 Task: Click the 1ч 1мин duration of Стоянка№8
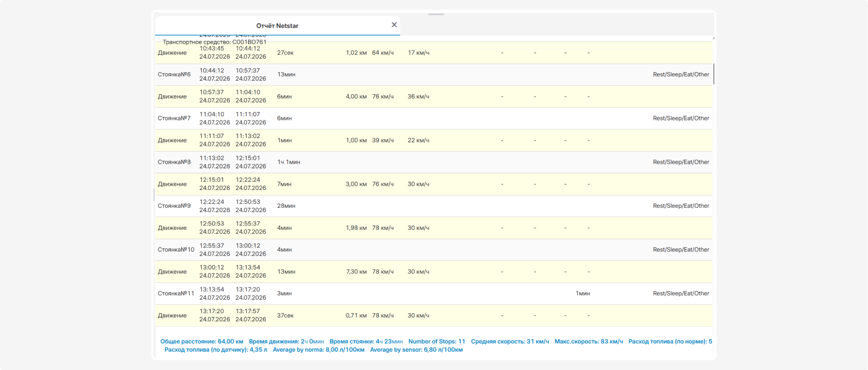tap(289, 162)
